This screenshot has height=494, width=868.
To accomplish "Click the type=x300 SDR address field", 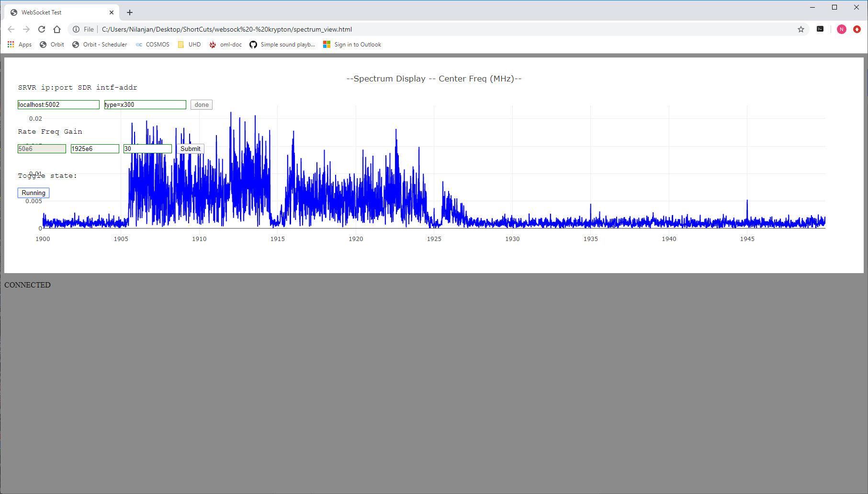I will point(145,104).
